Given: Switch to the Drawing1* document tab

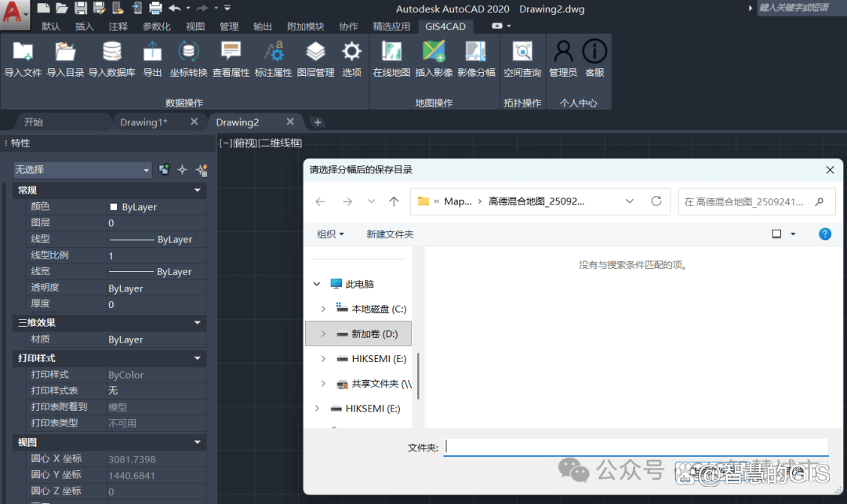Looking at the screenshot, I should point(144,122).
